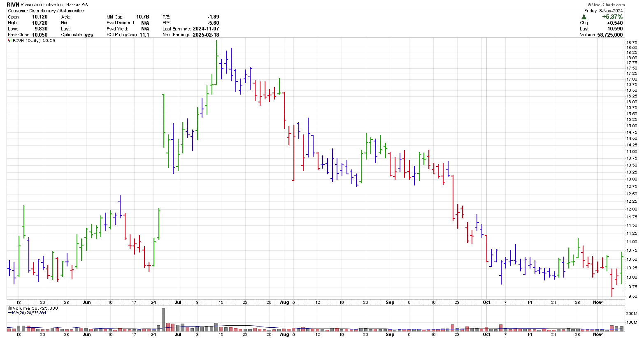Click the Bid: label

click(x=65, y=23)
